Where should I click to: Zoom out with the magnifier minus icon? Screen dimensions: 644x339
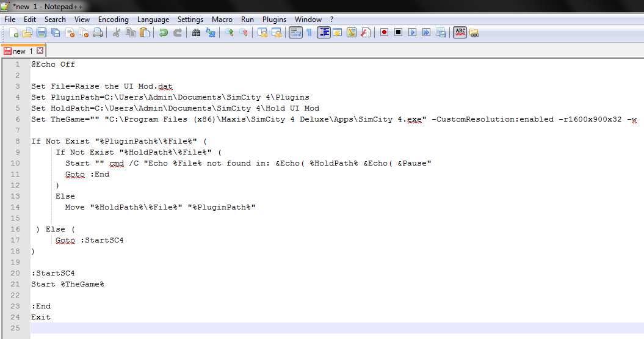[x=243, y=32]
